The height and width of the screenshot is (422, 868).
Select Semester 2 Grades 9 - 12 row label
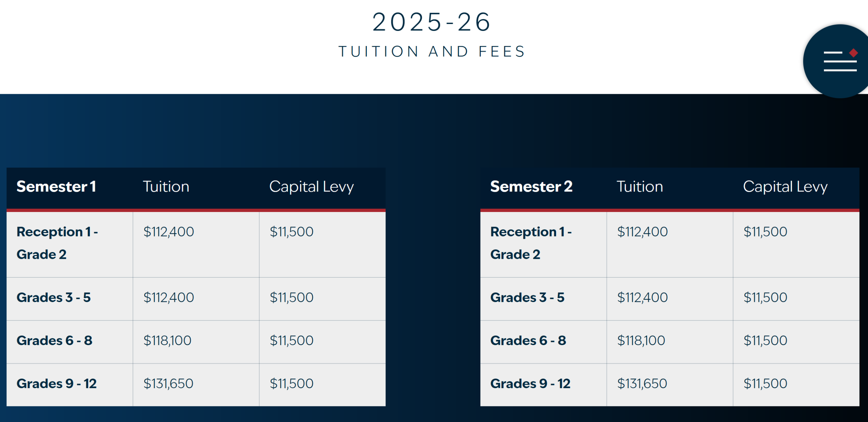(x=530, y=383)
